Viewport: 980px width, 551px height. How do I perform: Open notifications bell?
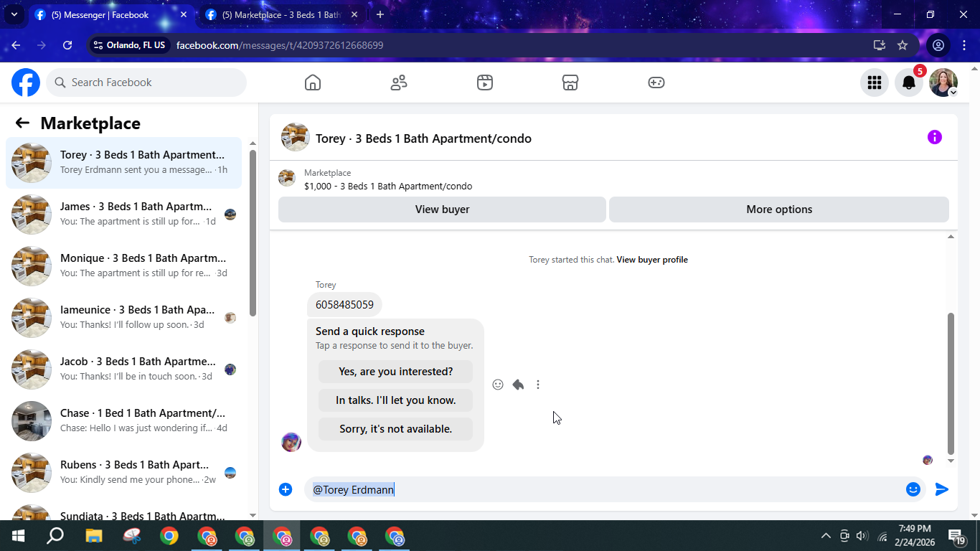909,83
